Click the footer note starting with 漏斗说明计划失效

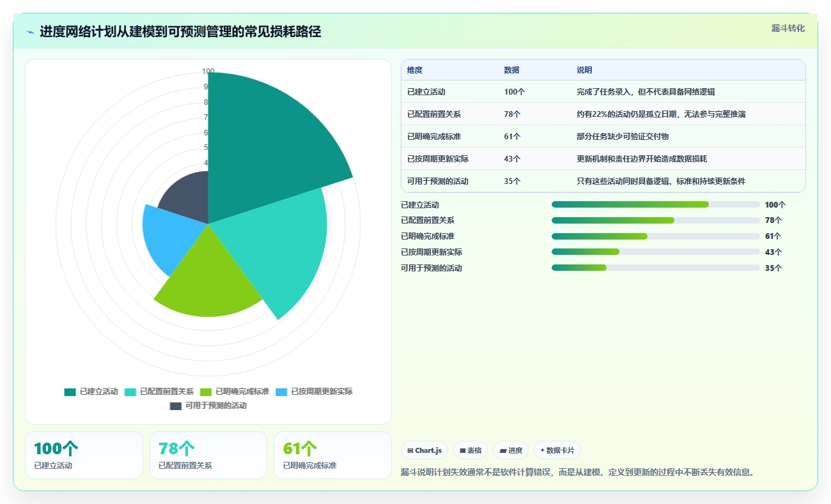tap(578, 473)
